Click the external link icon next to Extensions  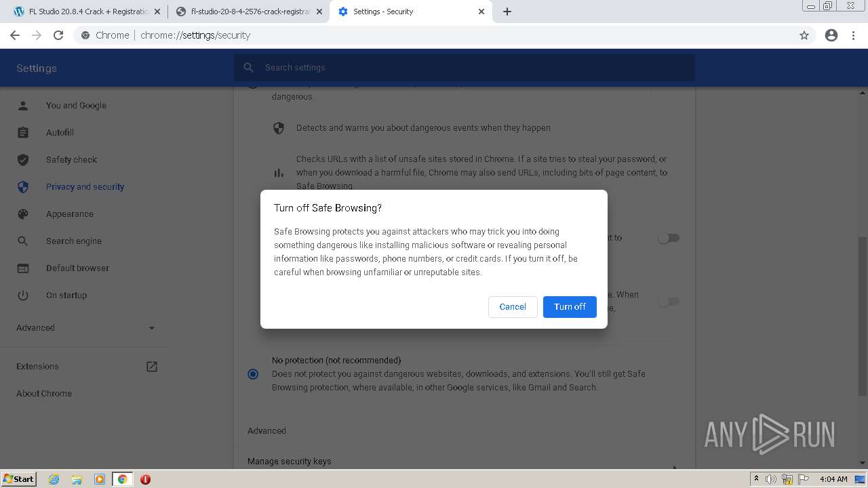click(x=152, y=367)
